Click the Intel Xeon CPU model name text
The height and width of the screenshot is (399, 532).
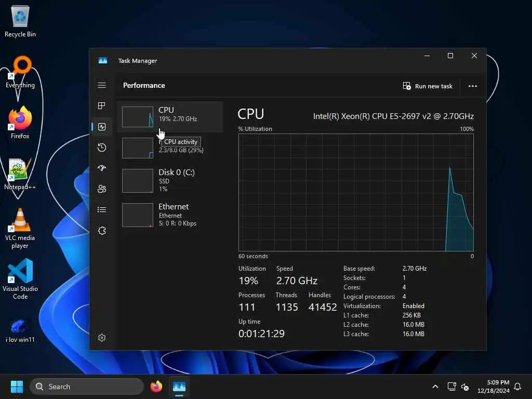pyautogui.click(x=393, y=116)
